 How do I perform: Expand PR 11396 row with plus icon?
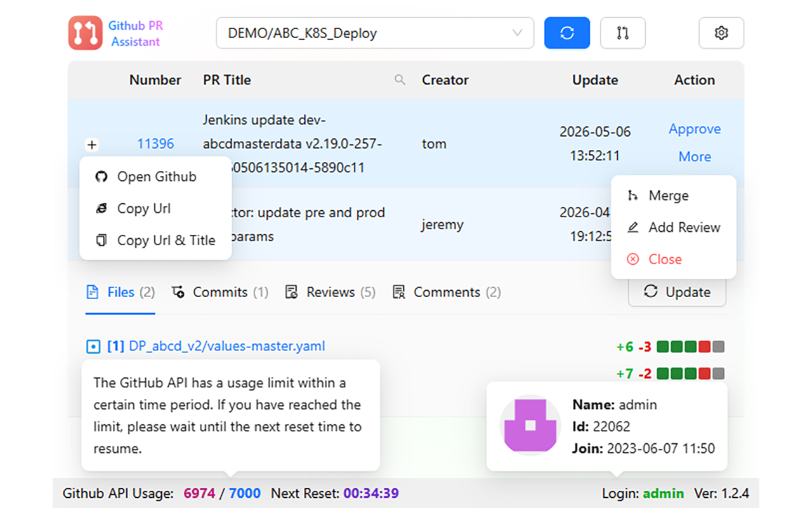point(92,145)
